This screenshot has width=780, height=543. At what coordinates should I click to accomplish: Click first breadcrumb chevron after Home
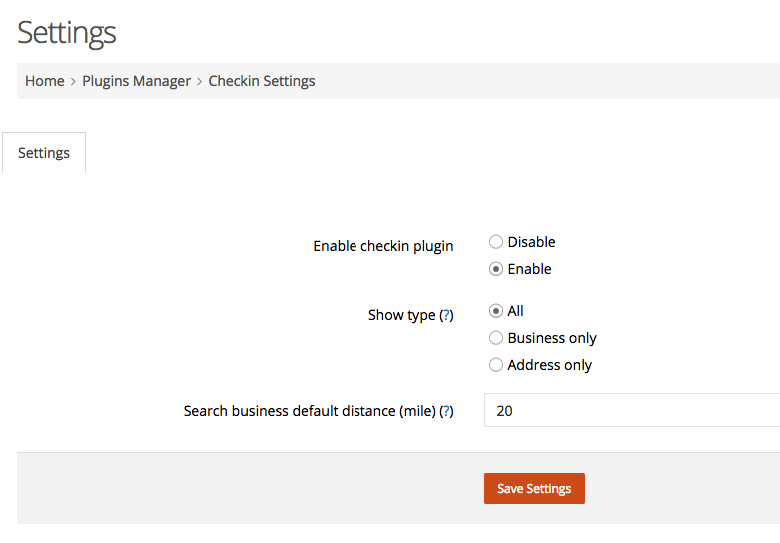73,81
